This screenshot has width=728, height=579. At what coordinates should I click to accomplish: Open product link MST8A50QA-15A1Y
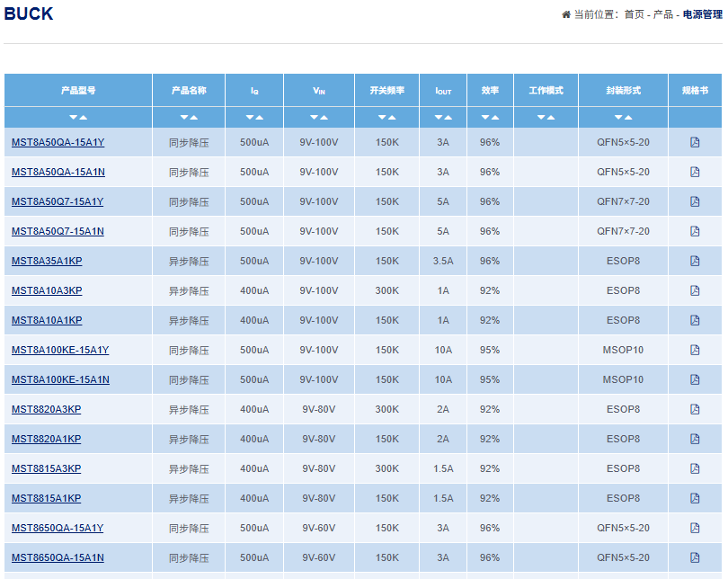point(58,142)
